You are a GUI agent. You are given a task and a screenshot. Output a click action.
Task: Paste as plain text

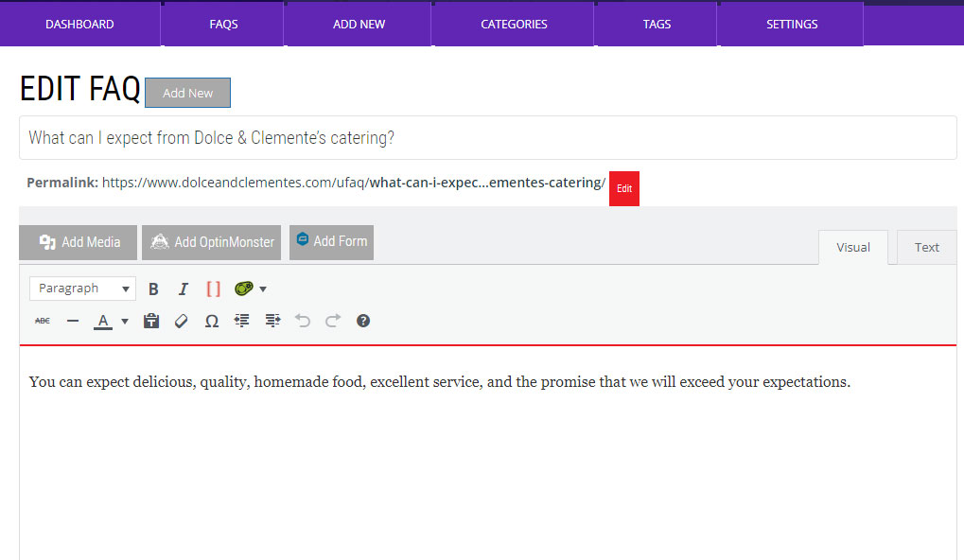[151, 321]
